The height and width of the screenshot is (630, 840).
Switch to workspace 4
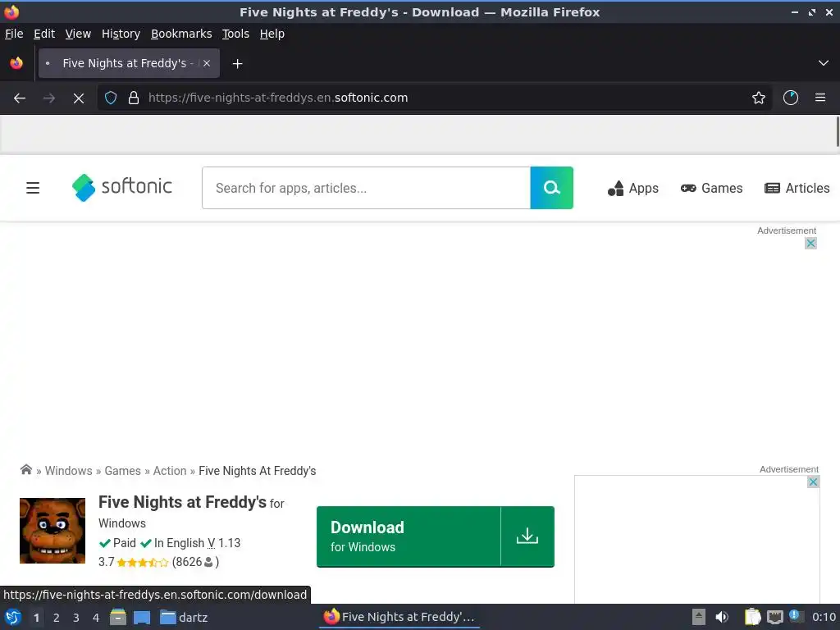coord(96,618)
